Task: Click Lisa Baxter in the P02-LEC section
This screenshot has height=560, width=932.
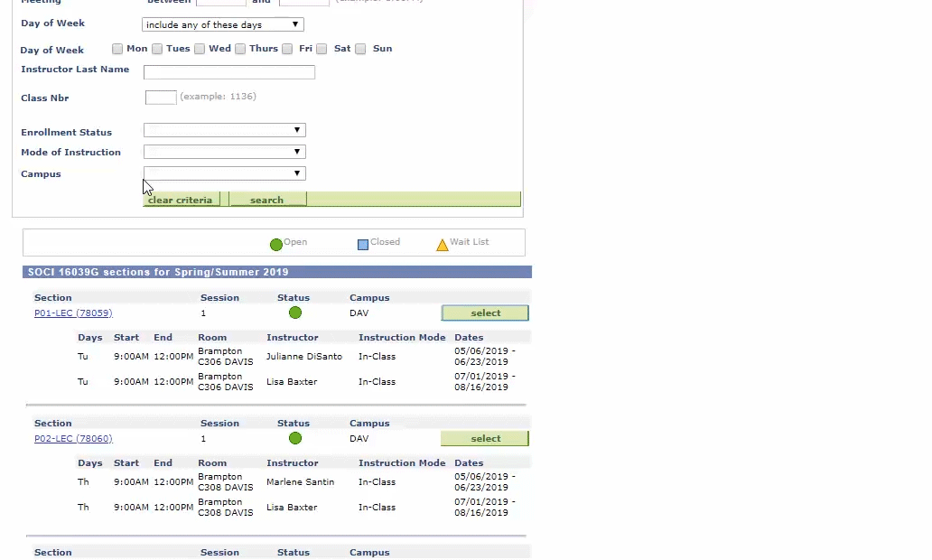Action: pyautogui.click(x=292, y=507)
